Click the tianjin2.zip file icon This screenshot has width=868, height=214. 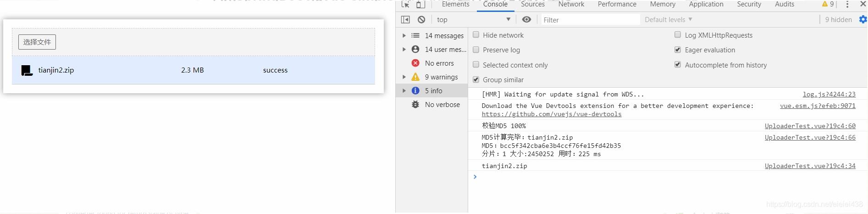click(27, 70)
